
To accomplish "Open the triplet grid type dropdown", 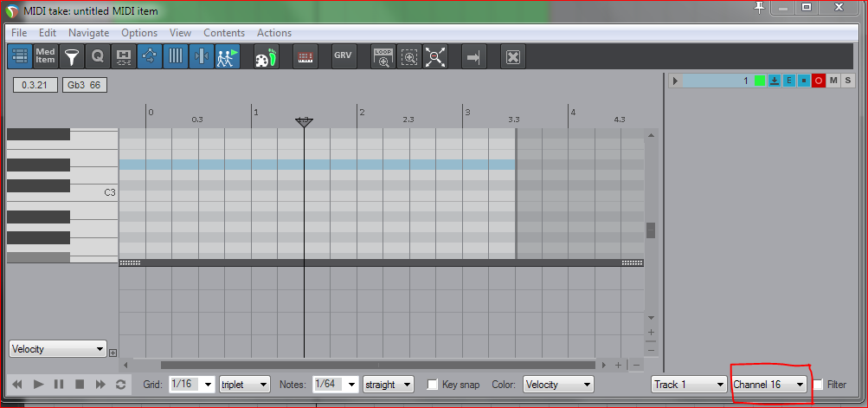I will 245,384.
